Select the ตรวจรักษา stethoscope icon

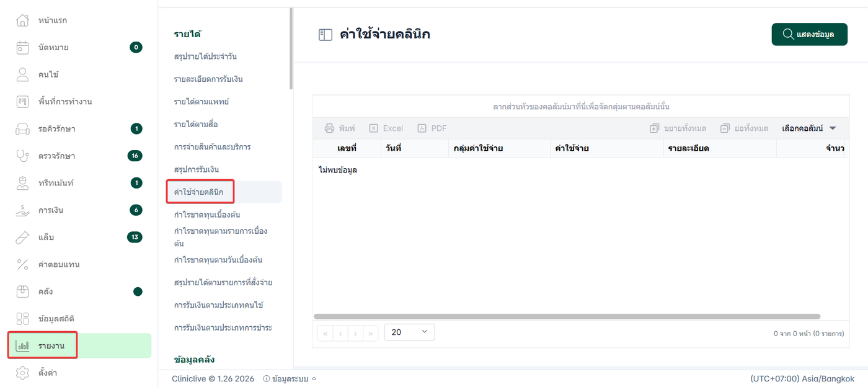click(x=22, y=156)
